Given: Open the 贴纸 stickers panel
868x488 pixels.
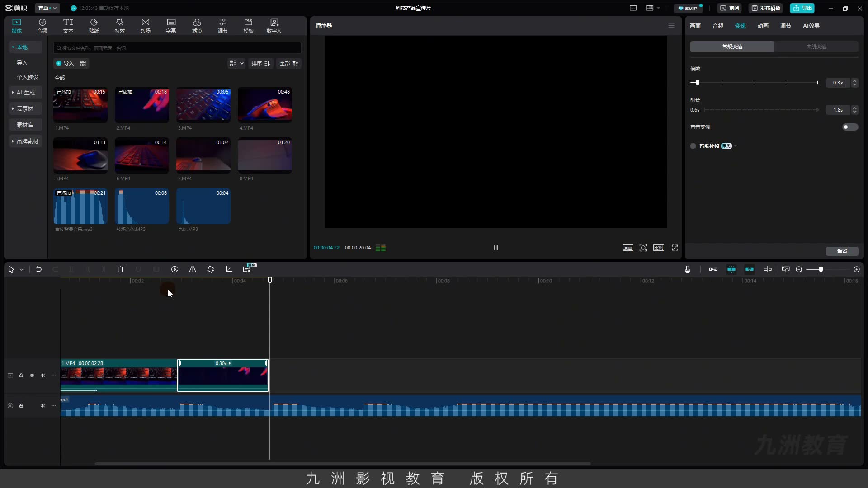Looking at the screenshot, I should pyautogui.click(x=94, y=26).
